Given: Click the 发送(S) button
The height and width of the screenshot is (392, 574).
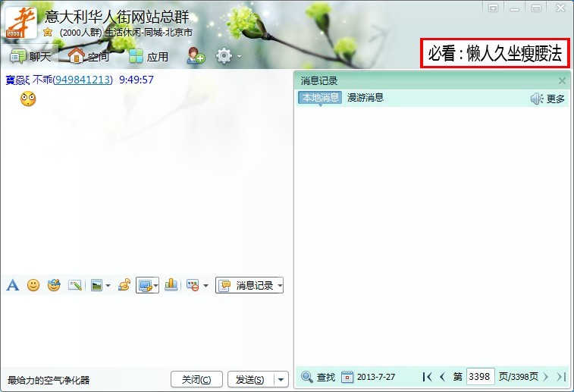Looking at the screenshot, I should pos(251,379).
